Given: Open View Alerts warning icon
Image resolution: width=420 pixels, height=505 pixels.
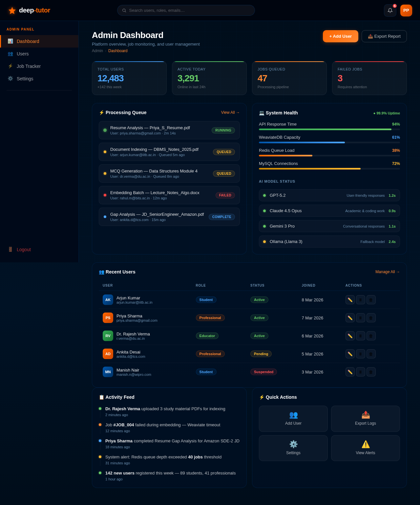Looking at the screenshot, I should [x=365, y=444].
